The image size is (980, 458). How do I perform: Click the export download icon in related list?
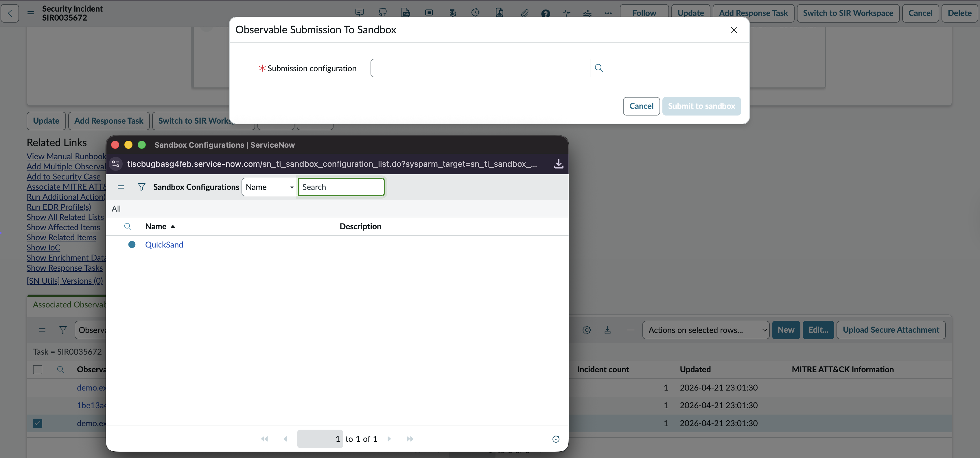tap(607, 330)
